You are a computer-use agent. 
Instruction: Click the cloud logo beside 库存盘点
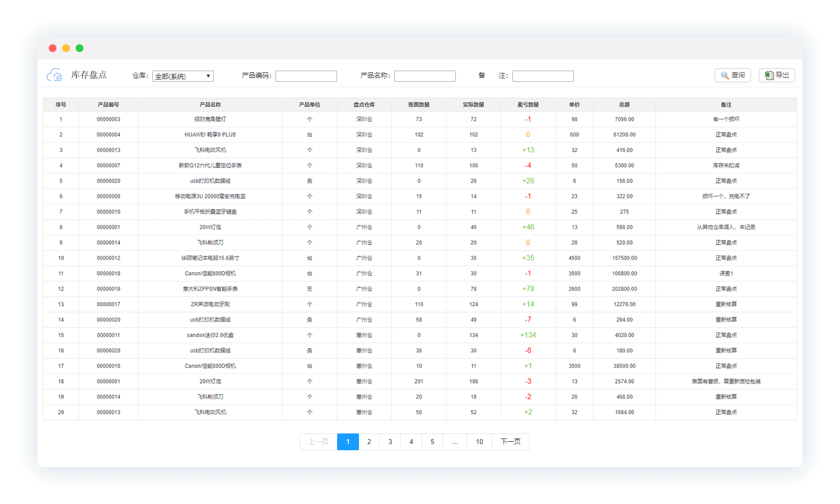pos(54,75)
